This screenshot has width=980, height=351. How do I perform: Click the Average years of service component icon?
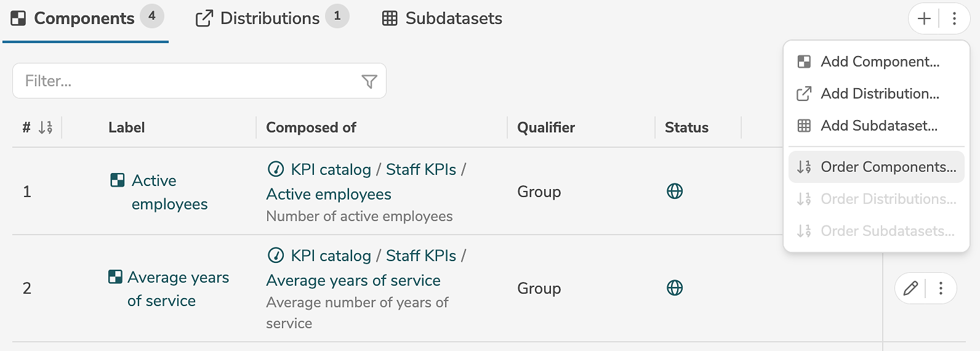pyautogui.click(x=115, y=277)
